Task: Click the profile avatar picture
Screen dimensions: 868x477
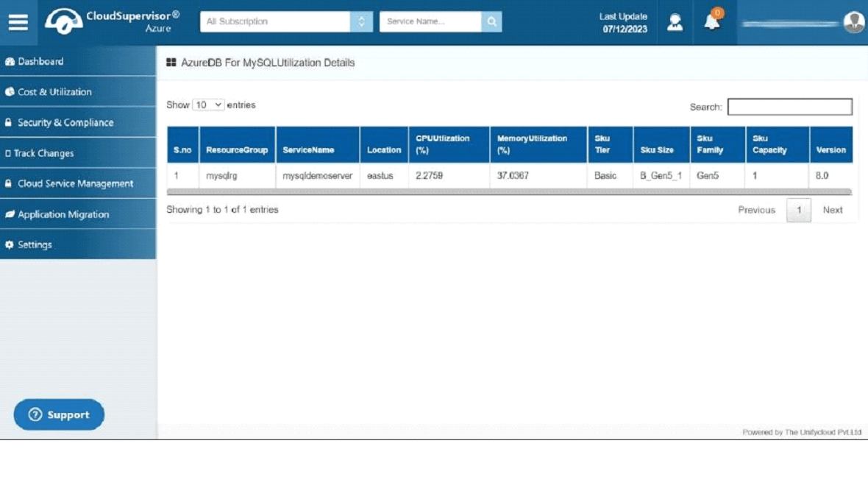Action: (854, 22)
